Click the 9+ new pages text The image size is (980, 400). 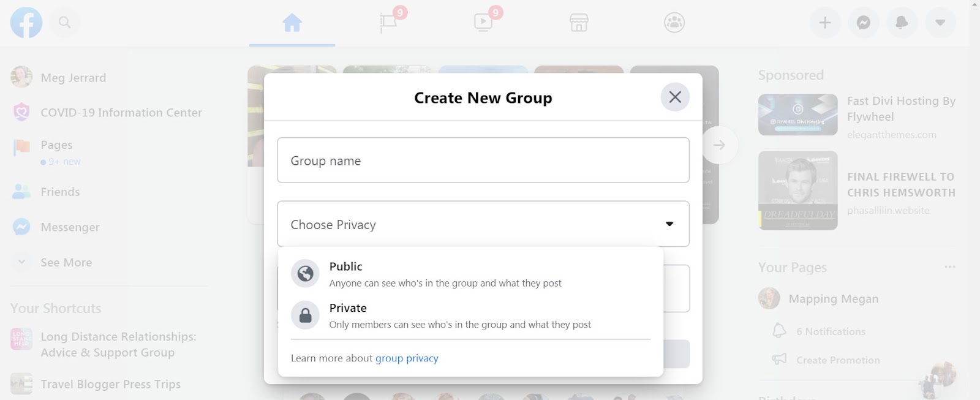64,162
